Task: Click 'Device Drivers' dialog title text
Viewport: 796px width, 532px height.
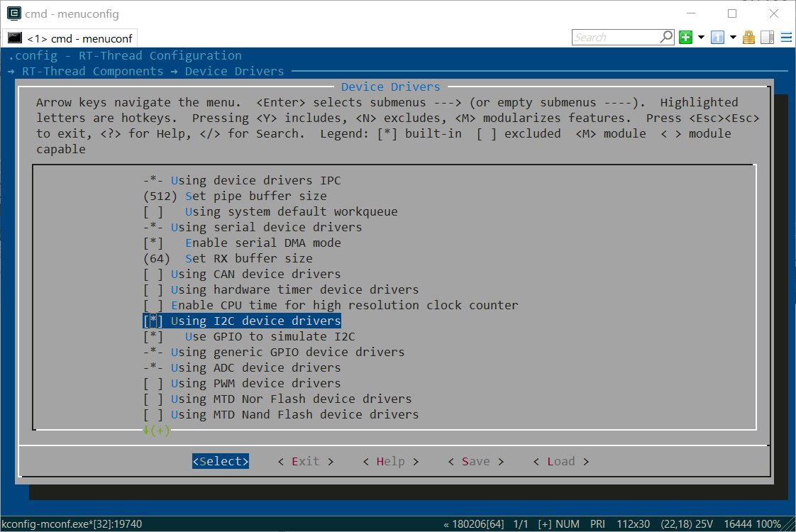Action: 391,87
